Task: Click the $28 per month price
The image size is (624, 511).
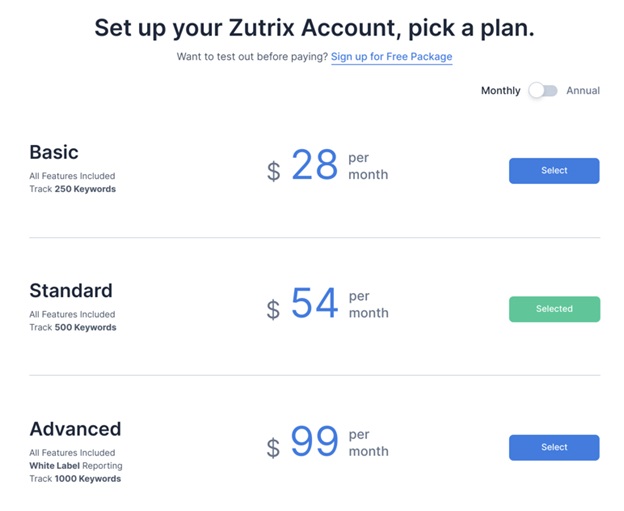Action: click(315, 167)
